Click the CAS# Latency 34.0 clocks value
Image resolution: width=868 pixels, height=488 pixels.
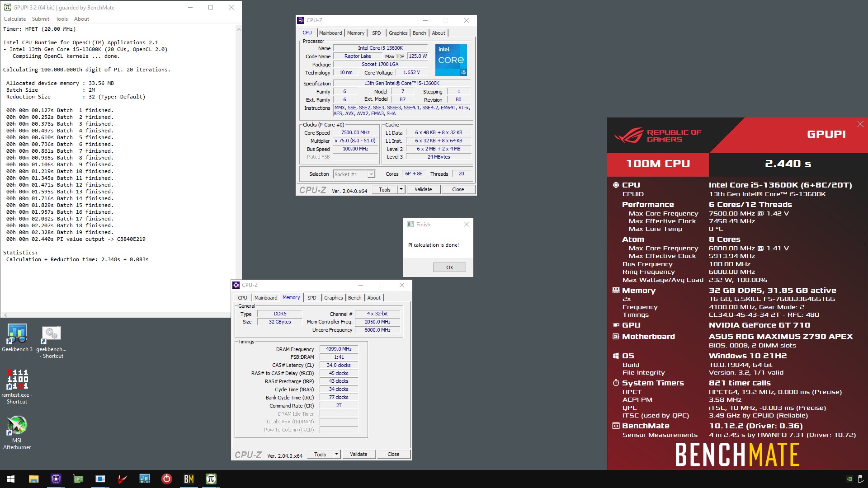tap(339, 365)
